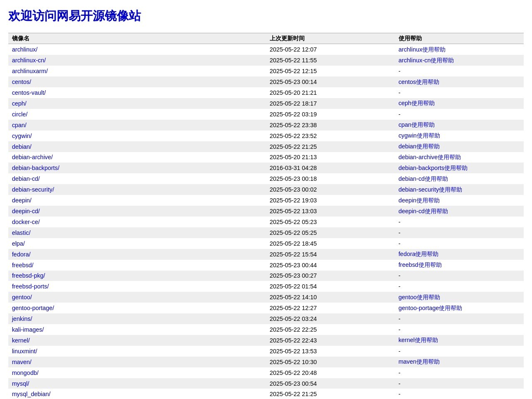
Task: View cygwin使用帮助 help link
Action: [x=419, y=135]
